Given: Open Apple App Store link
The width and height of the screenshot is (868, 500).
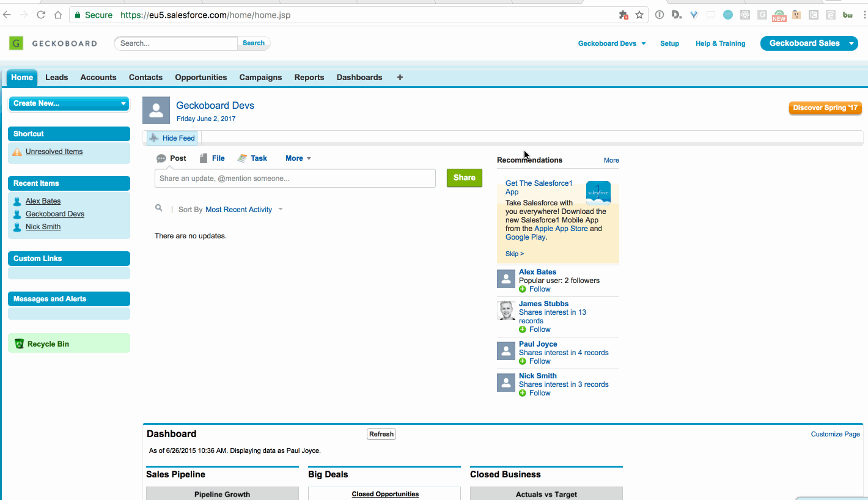Looking at the screenshot, I should click(561, 229).
